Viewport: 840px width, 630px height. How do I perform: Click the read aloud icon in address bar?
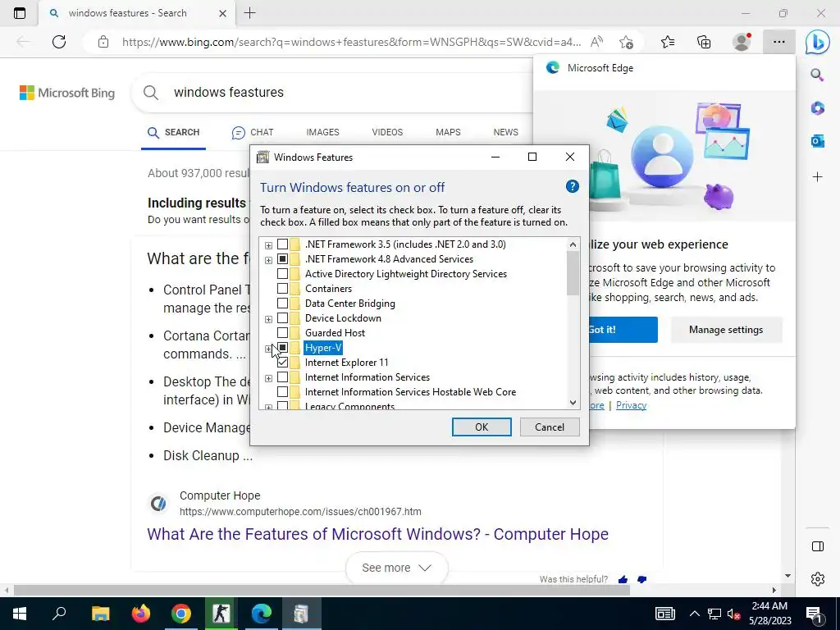pyautogui.click(x=596, y=42)
